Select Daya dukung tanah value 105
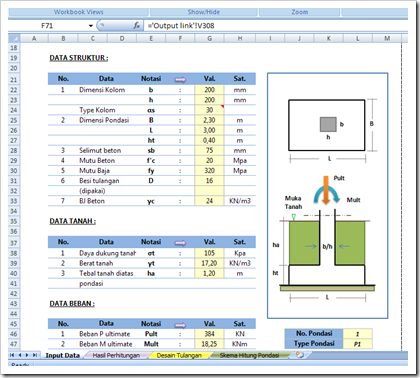Image resolution: width=420 pixels, height=378 pixels. (x=209, y=253)
